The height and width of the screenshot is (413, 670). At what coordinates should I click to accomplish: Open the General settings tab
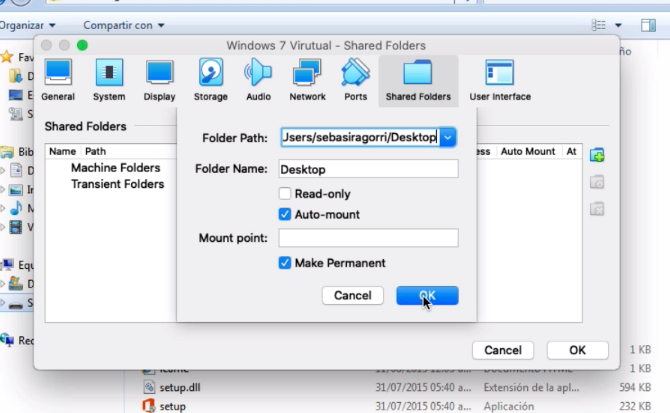point(58,80)
